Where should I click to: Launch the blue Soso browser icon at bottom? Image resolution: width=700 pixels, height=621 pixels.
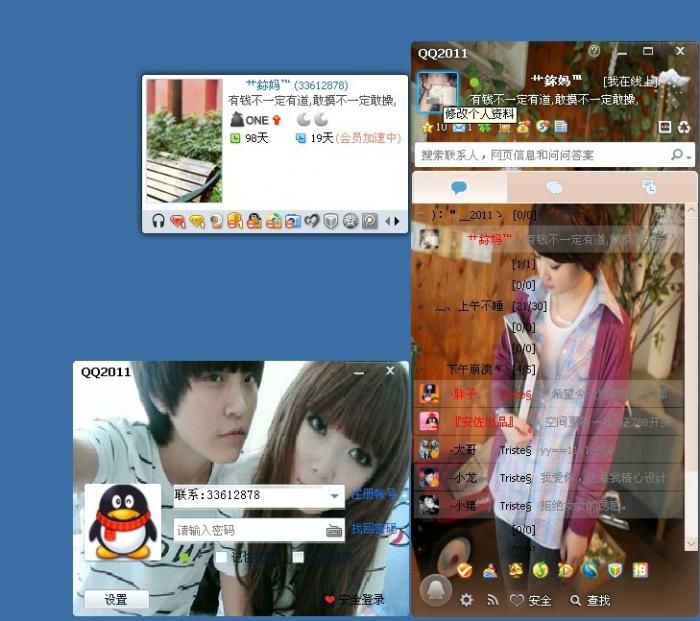(x=590, y=570)
